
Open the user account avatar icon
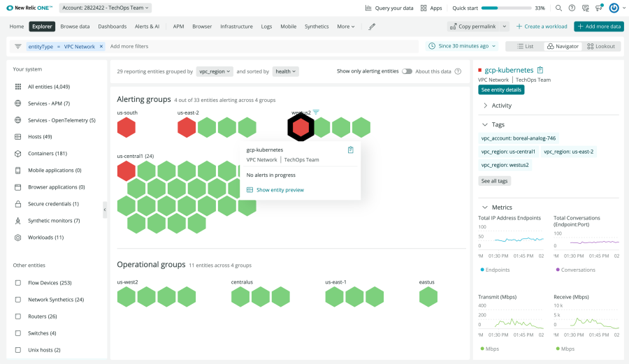tap(614, 8)
